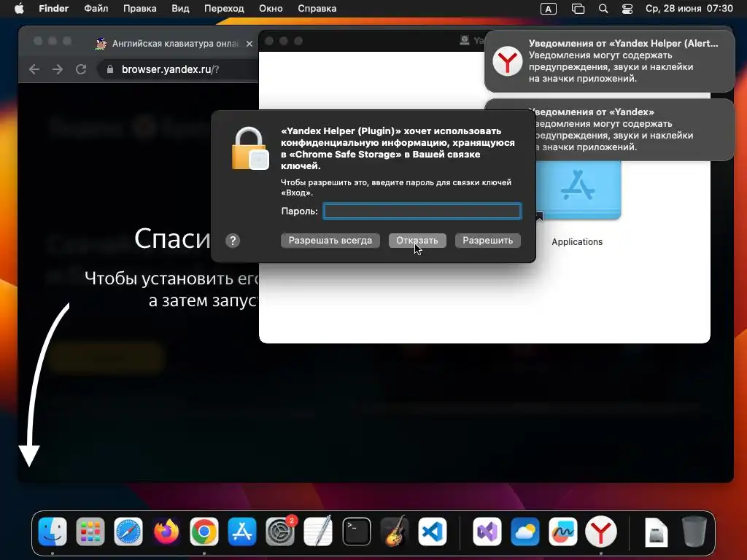This screenshot has width=747, height=560.
Task: Open Launchpad from the Dock
Action: click(90, 532)
